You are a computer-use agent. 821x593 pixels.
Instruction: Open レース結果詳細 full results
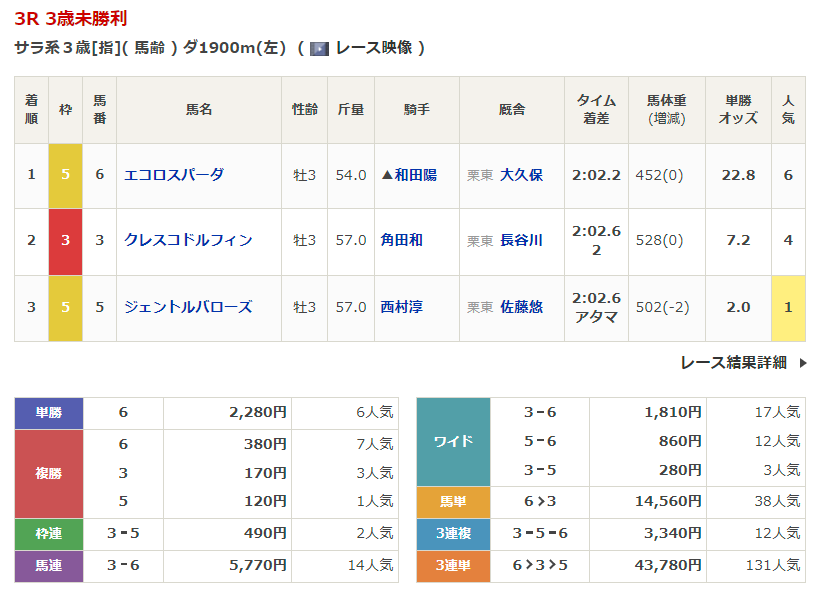[733, 363]
